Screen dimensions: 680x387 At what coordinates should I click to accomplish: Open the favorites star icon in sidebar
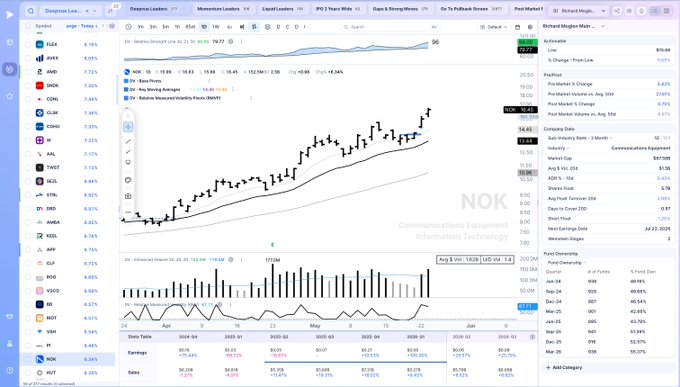pos(10,96)
